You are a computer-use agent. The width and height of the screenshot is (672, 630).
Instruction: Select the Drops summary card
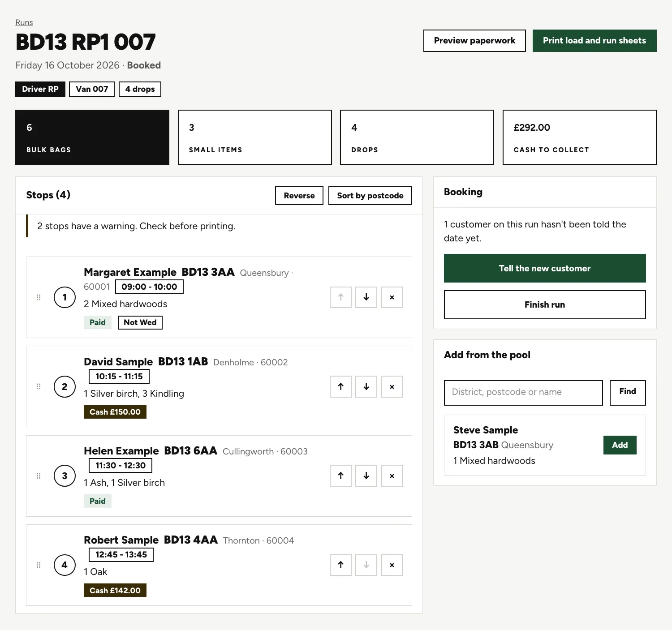pos(417,137)
